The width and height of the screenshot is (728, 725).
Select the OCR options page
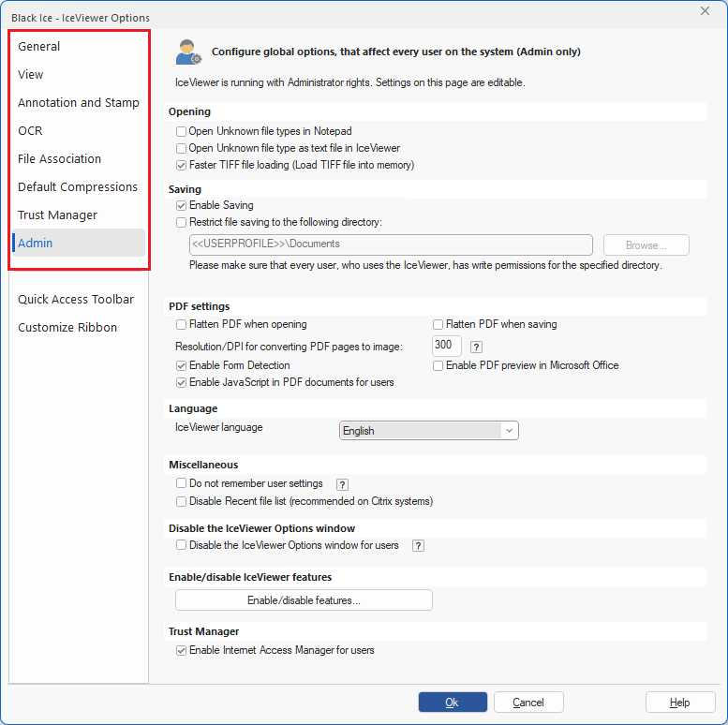tap(79, 131)
